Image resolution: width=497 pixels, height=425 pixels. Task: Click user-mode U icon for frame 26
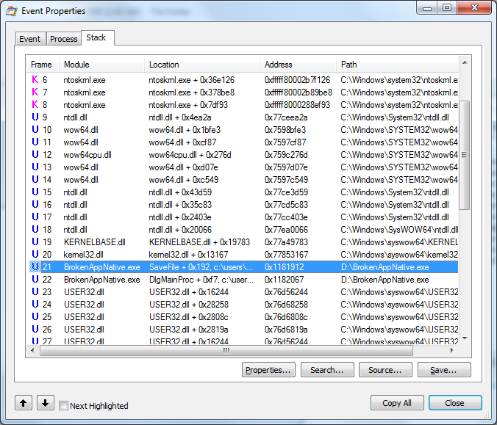coord(35,329)
